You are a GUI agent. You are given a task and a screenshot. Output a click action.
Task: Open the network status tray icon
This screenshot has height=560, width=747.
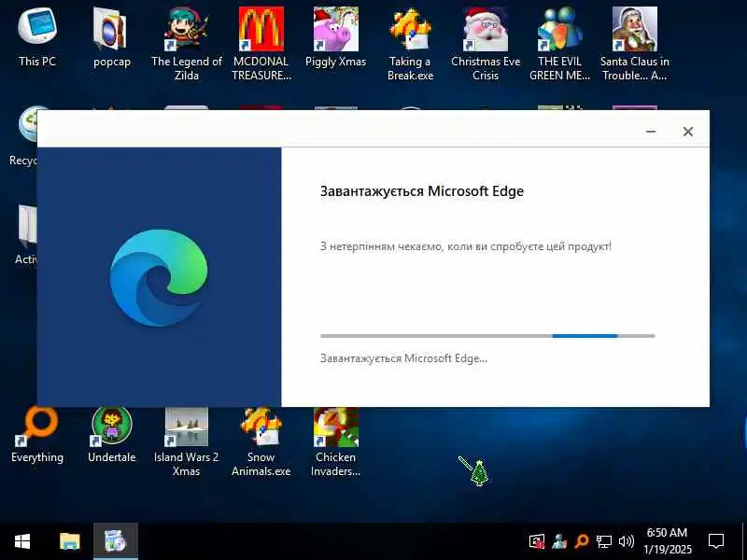pyautogui.click(x=603, y=541)
